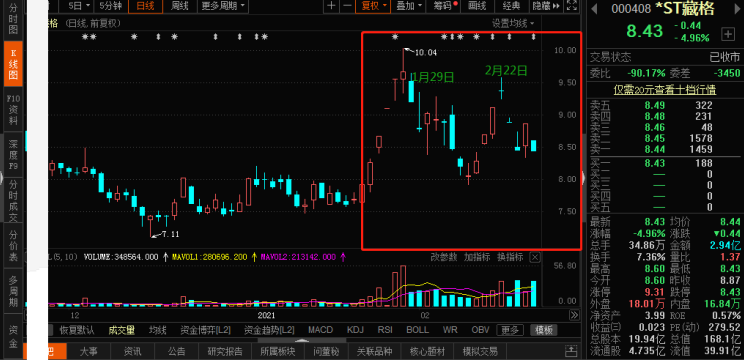Screen dimensions: 744x363
Task: Switch to 经典 classic layout
Action: pos(511,6)
